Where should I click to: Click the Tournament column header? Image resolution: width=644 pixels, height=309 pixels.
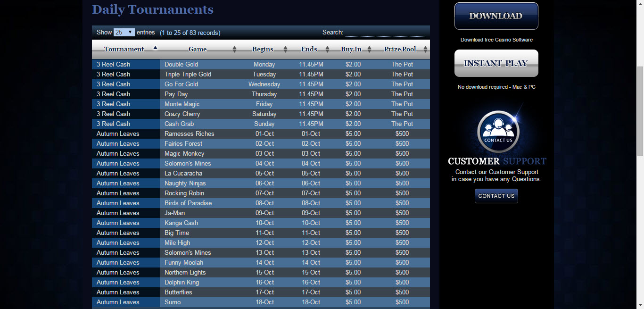126,49
